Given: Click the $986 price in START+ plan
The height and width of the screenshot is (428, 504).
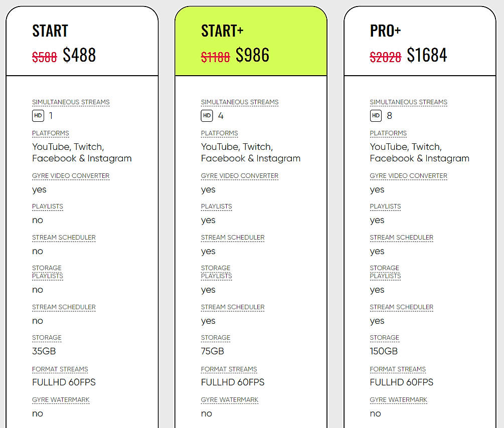Looking at the screenshot, I should (x=253, y=55).
